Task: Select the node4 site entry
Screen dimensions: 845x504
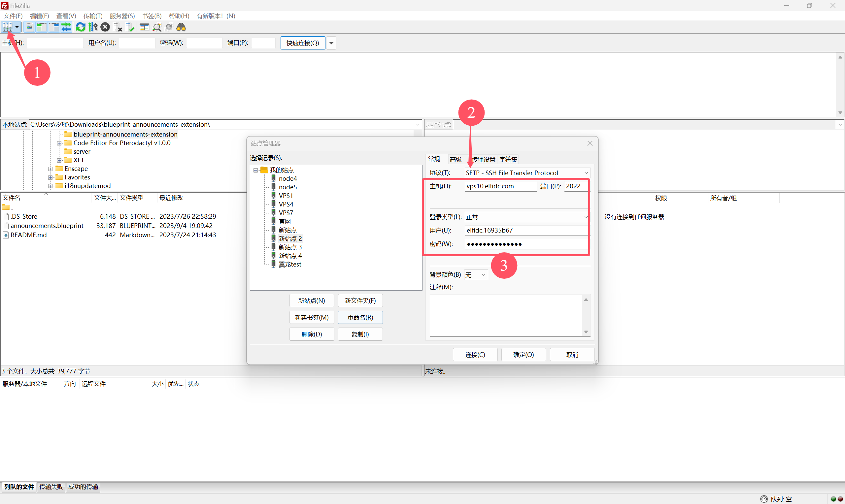Action: (287, 178)
